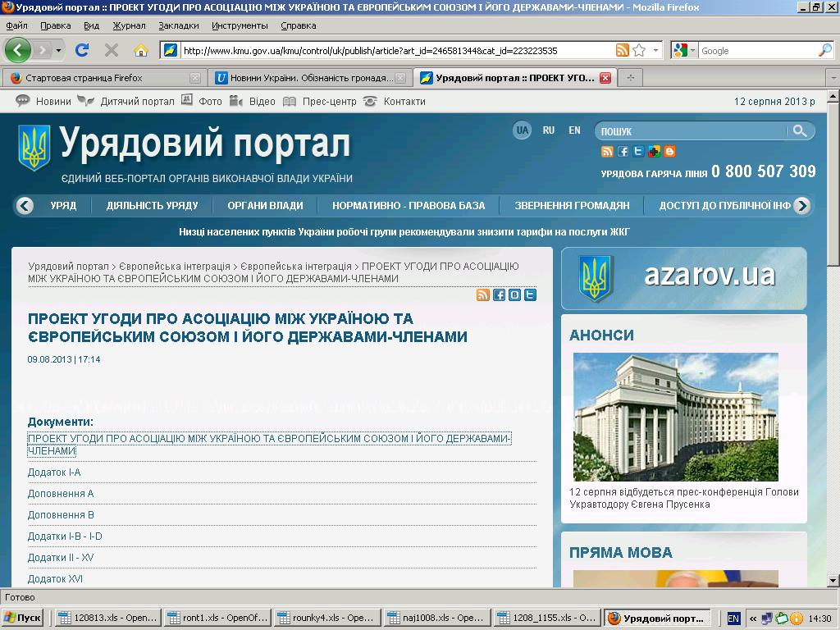This screenshot has width=840, height=630.
Task: Click the article Facebook share icon
Action: click(x=499, y=294)
